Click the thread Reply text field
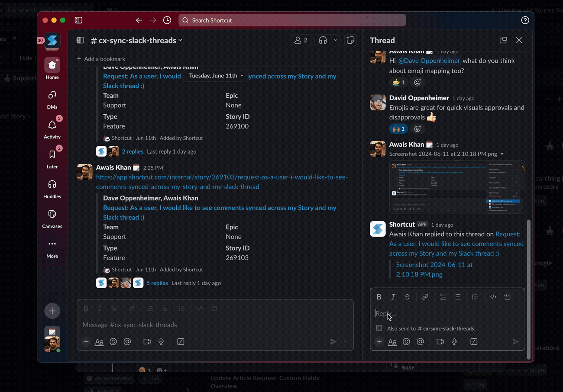Image resolution: width=563 pixels, height=392 pixels. (447, 313)
